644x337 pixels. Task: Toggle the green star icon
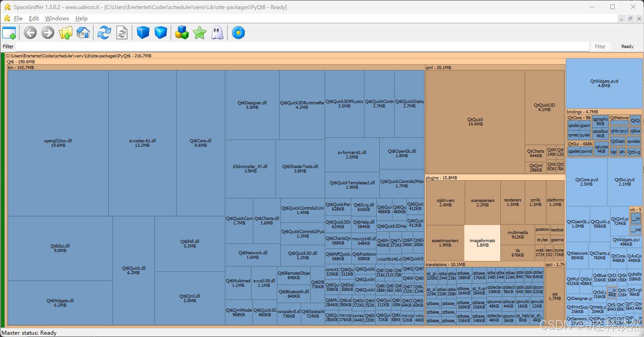(x=200, y=33)
